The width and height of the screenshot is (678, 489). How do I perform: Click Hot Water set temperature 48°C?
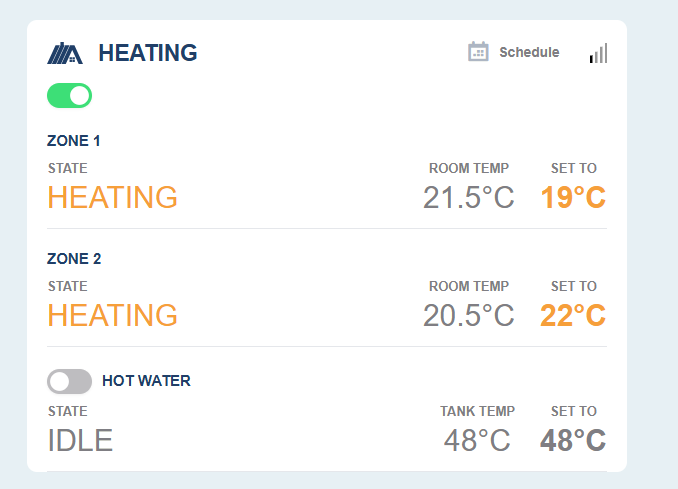tap(573, 440)
